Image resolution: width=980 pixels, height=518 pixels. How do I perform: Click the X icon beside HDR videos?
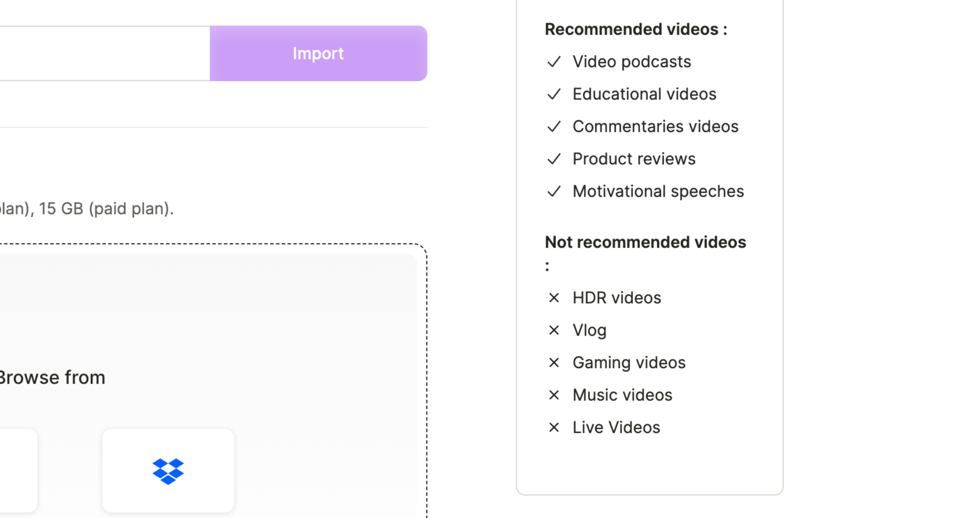554,297
